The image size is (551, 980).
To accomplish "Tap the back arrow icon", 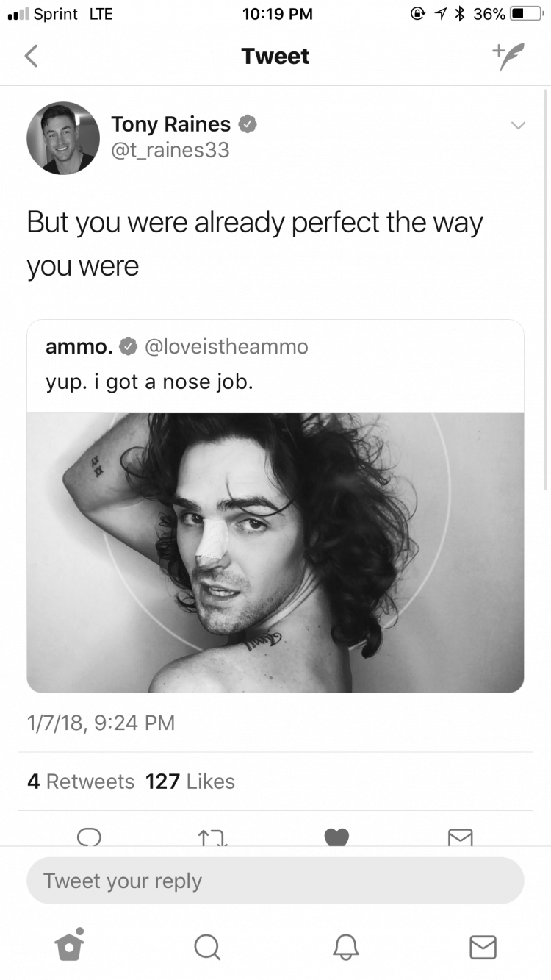I will click(31, 57).
